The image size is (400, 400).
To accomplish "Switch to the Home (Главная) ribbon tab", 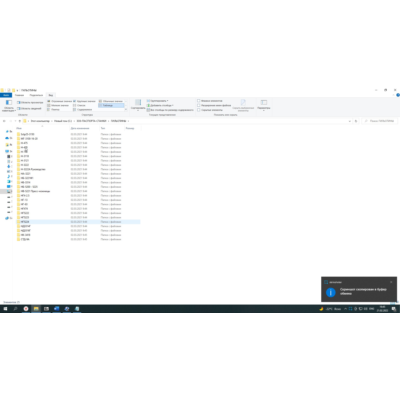I will click(x=19, y=95).
